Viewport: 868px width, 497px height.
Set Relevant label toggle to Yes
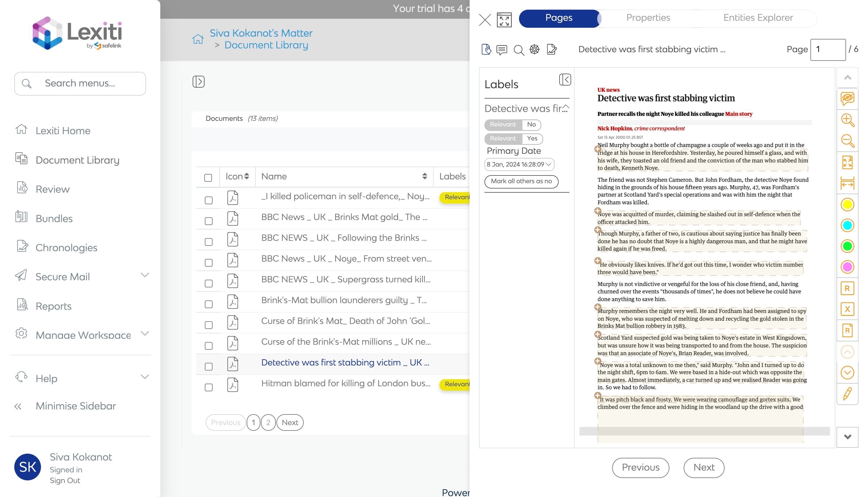pos(532,139)
